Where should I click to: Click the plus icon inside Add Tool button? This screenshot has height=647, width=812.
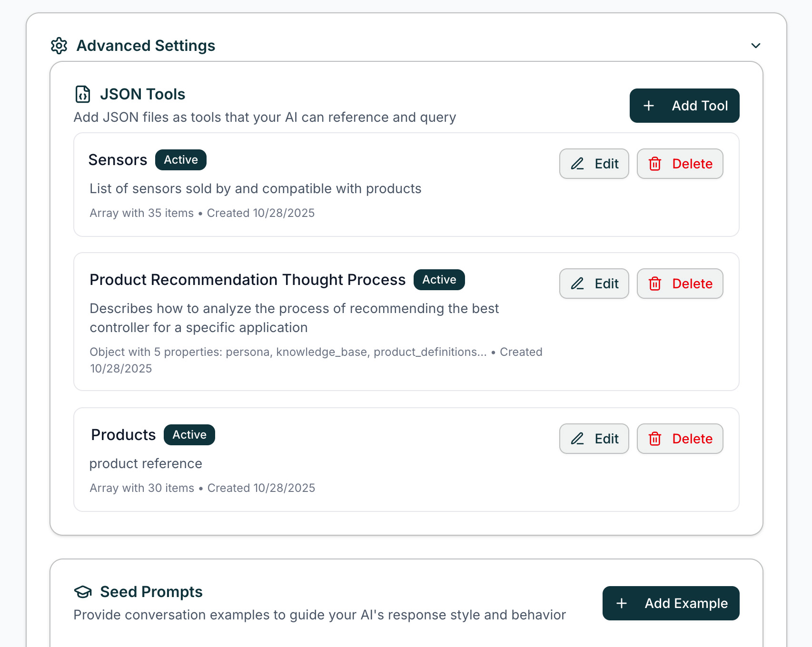pyautogui.click(x=648, y=106)
